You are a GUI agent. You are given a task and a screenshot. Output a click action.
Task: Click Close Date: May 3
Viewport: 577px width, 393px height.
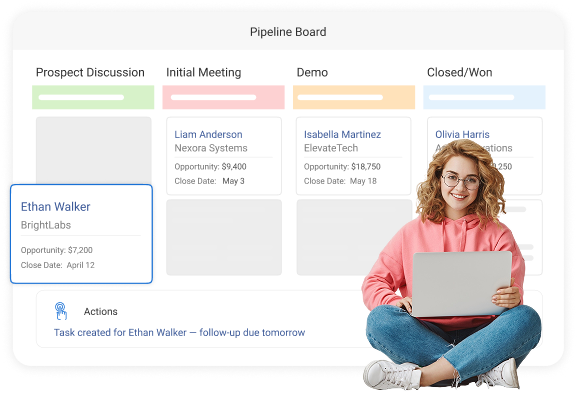[x=209, y=181]
